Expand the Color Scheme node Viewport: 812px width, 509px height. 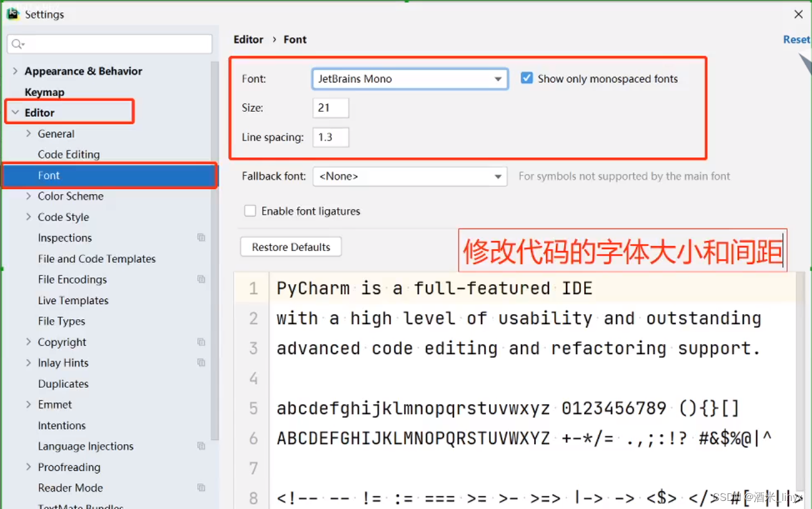(29, 196)
